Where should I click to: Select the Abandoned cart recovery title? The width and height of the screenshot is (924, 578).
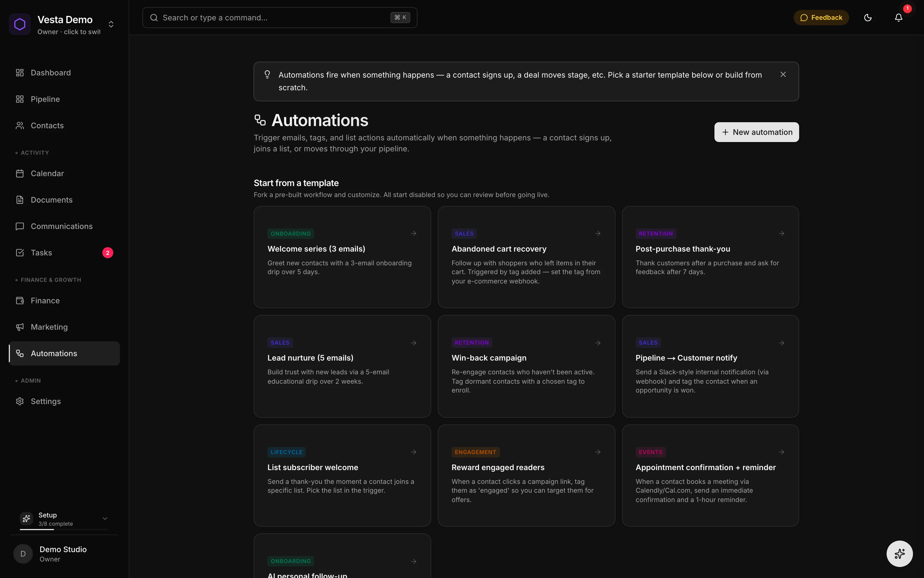coord(499,249)
